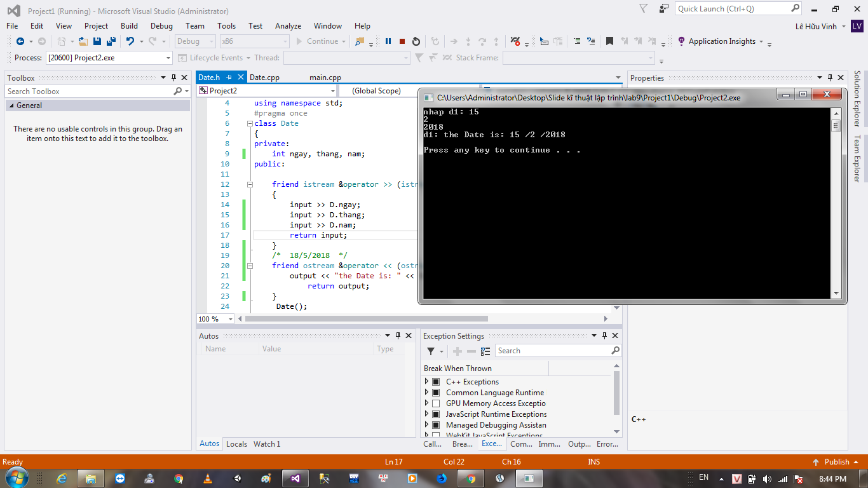Image resolution: width=868 pixels, height=488 pixels.
Task: Open the Process dropdown showing Project2.exe
Action: coord(108,58)
